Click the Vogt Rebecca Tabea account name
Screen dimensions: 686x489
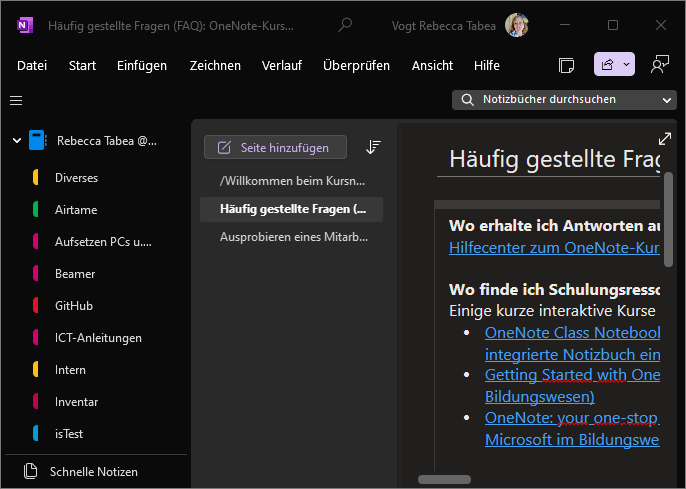coord(444,26)
